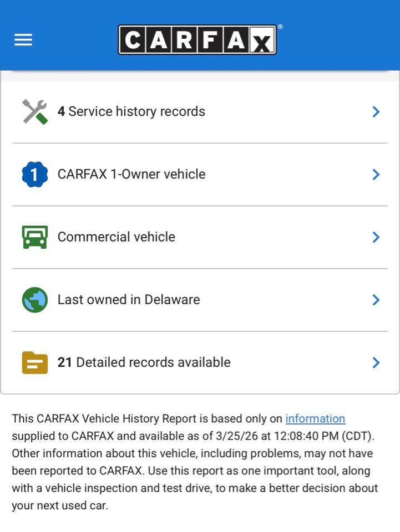Expand the Detailed records available chevron
Image resolution: width=400 pixels, height=532 pixels.
point(376,362)
